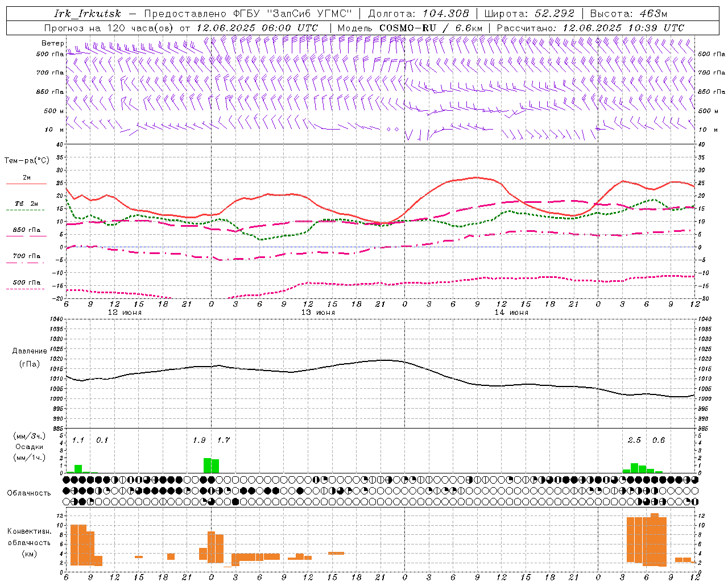The height and width of the screenshot is (582, 728).
Task: Click the station name Irk_Irkutsk in header
Action: [88, 14]
